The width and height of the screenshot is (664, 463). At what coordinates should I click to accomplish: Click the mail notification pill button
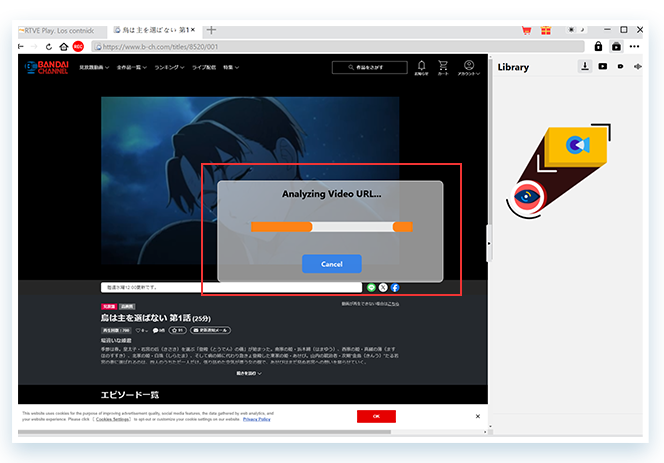point(210,330)
